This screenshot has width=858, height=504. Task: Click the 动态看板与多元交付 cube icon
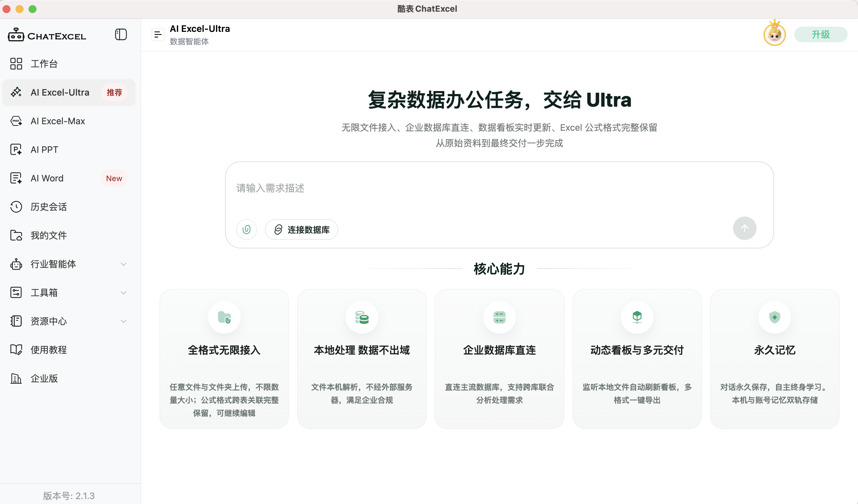tap(637, 317)
